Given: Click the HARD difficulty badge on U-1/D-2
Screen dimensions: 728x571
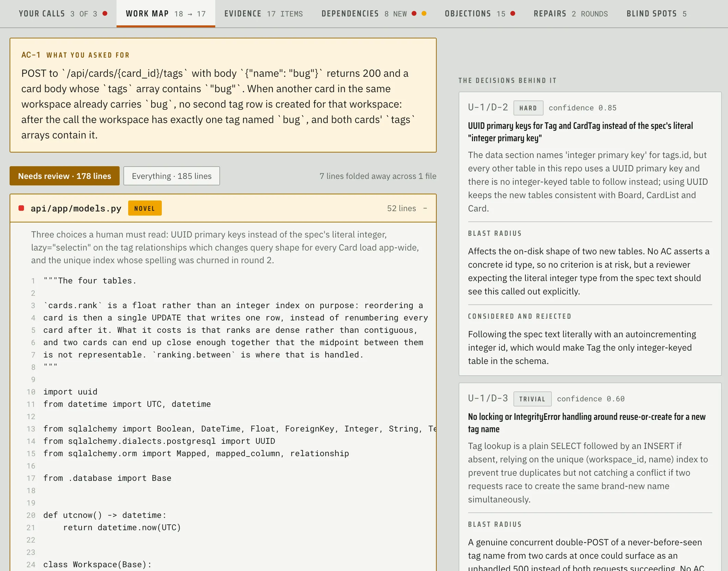Looking at the screenshot, I should [528, 108].
